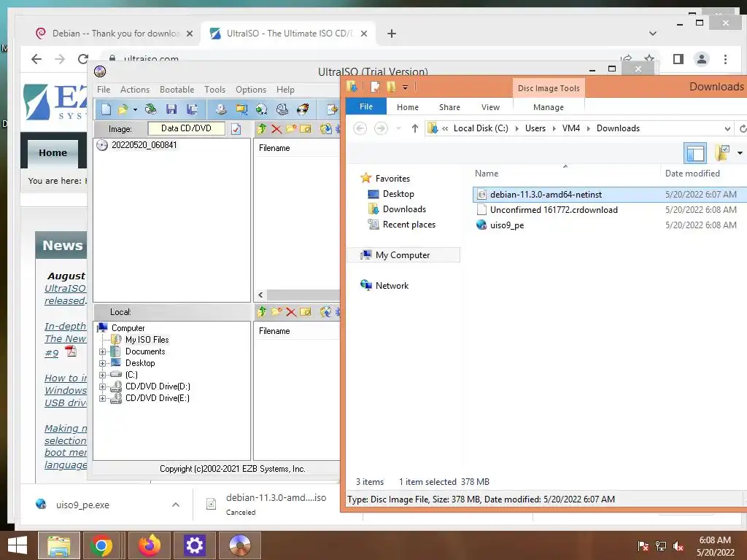The height and width of the screenshot is (560, 747).
Task: Open the address bar history dropdown in Explorer
Action: (727, 128)
